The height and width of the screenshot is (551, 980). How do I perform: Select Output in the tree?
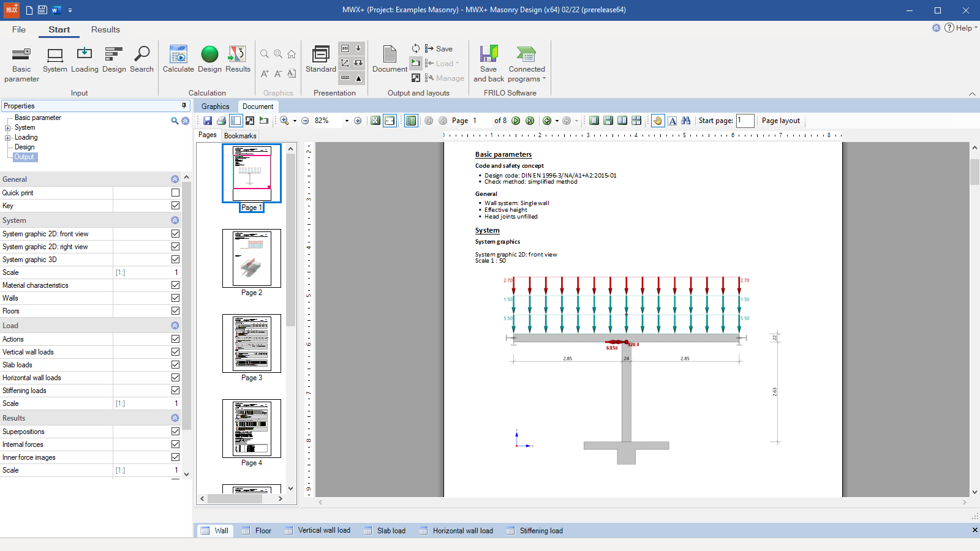[24, 157]
